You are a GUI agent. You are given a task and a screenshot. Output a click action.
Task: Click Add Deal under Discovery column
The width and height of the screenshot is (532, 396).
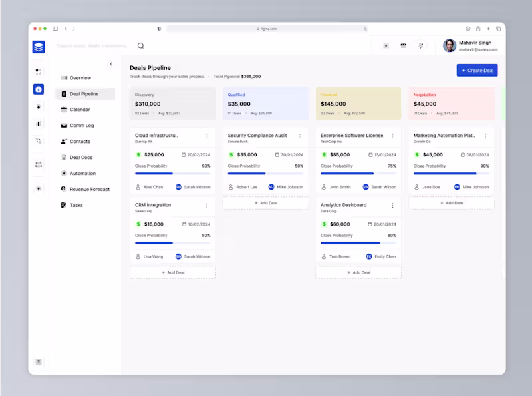tap(173, 272)
